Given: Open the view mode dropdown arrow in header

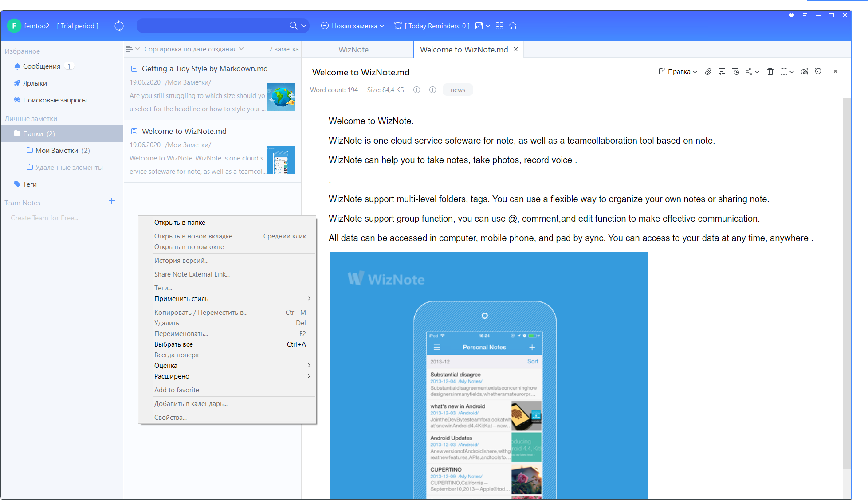Looking at the screenshot, I should click(x=488, y=26).
